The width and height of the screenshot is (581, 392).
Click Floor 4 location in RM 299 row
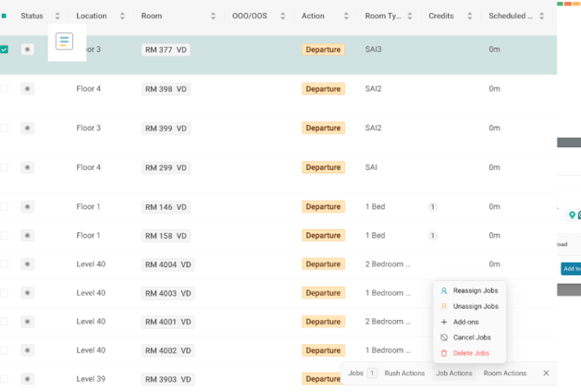(88, 167)
